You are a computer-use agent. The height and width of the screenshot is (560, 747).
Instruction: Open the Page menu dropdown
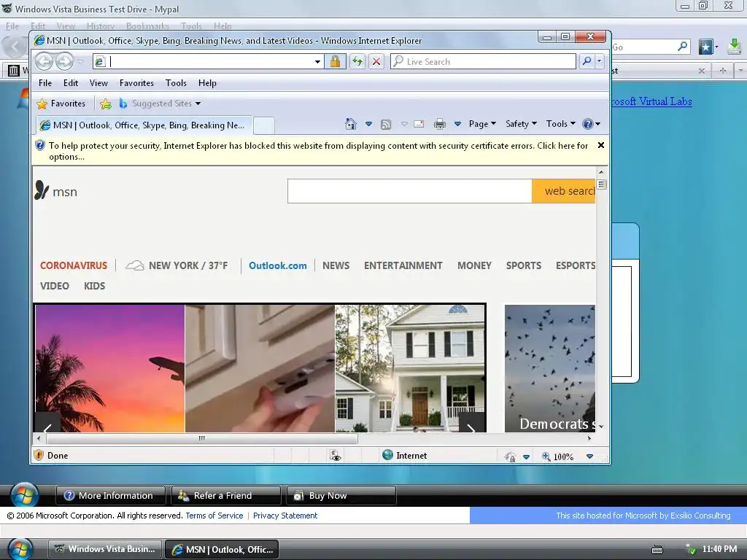(482, 124)
